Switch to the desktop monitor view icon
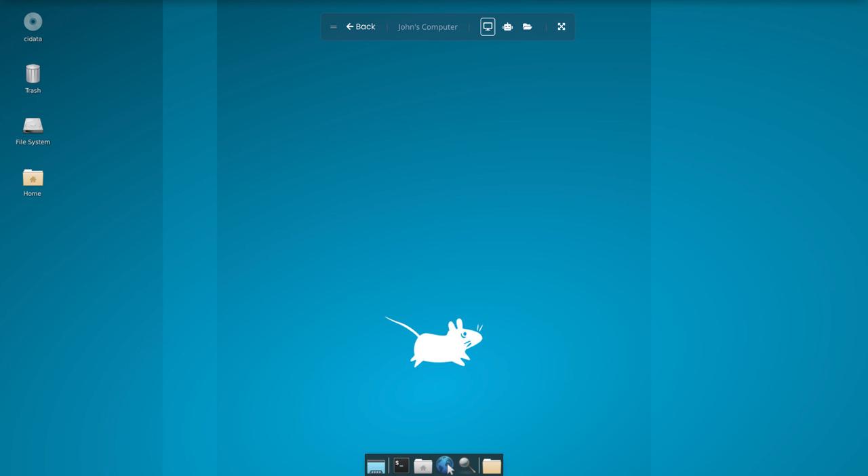Screen dimensions: 868x476 pos(488,26)
